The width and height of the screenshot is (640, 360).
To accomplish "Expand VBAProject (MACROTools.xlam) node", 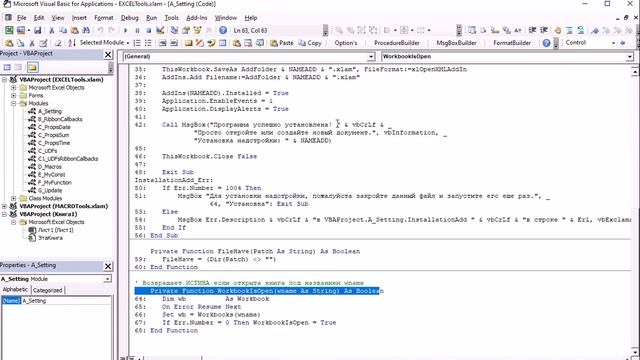I will tap(4, 206).
